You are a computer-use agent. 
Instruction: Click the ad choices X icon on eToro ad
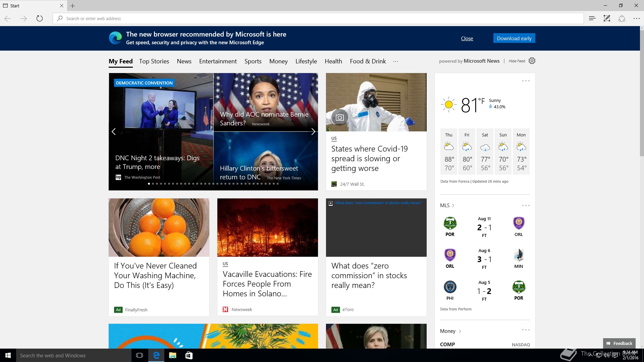331,203
